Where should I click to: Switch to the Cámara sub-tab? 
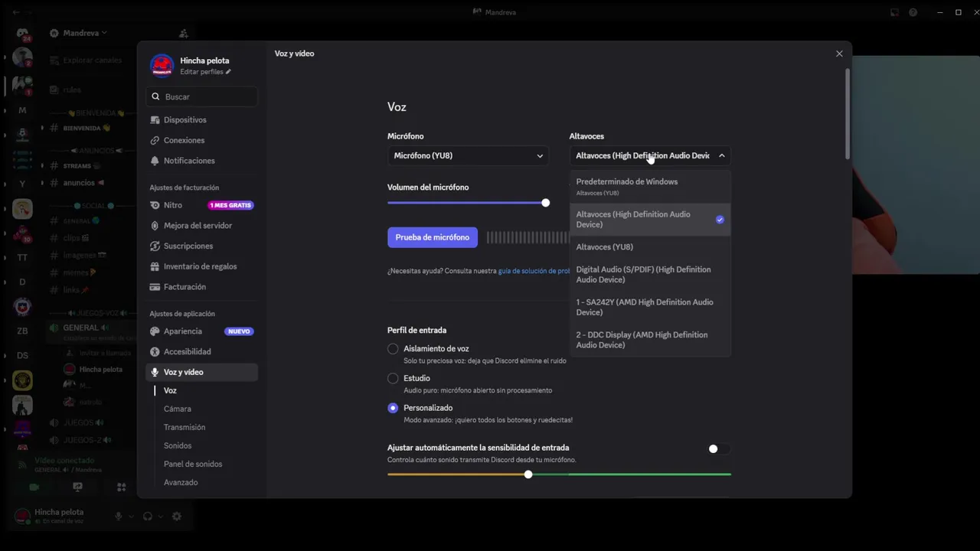pos(178,409)
